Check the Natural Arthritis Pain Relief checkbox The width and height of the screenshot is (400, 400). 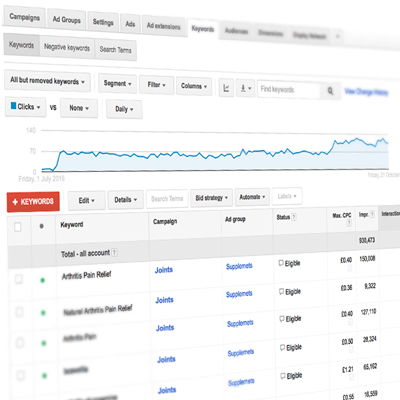pos(19,312)
